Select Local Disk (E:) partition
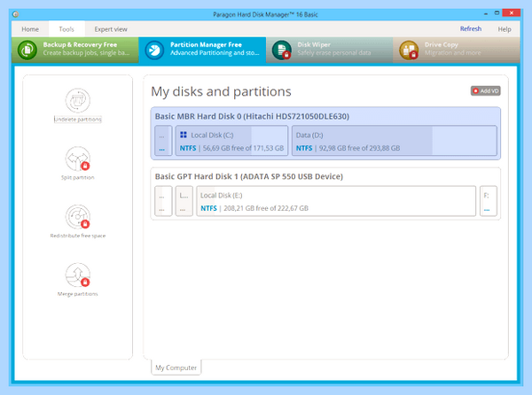Image resolution: width=532 pixels, height=395 pixels. click(x=336, y=201)
